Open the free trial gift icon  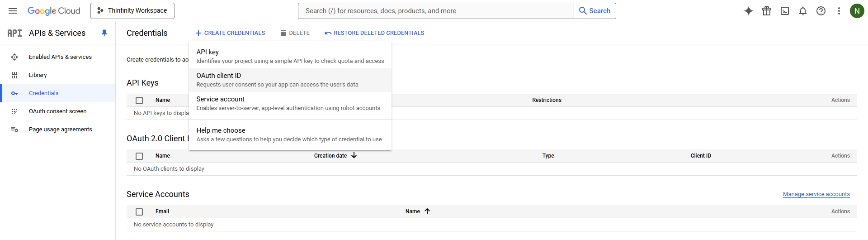point(767,11)
